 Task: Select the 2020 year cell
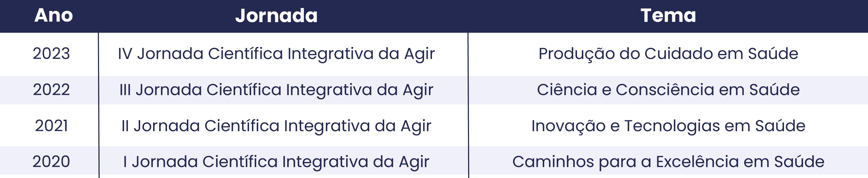[x=51, y=161]
